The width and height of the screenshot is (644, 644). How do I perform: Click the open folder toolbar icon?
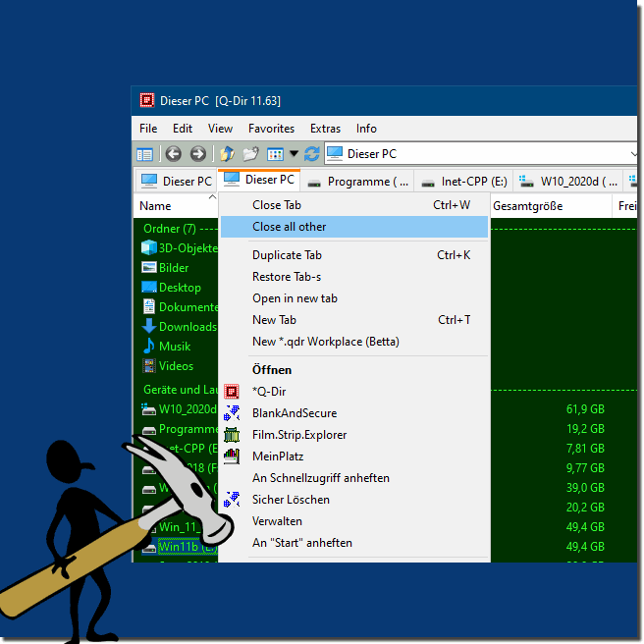(x=250, y=154)
